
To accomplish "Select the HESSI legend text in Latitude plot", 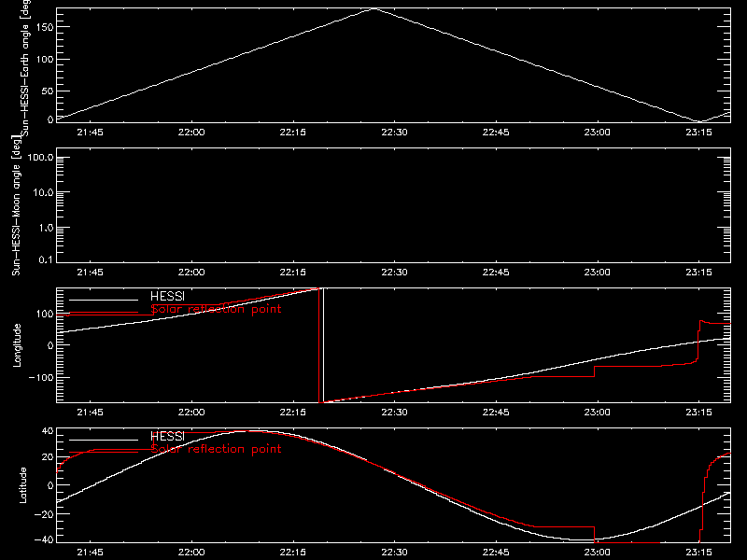I will point(167,436).
